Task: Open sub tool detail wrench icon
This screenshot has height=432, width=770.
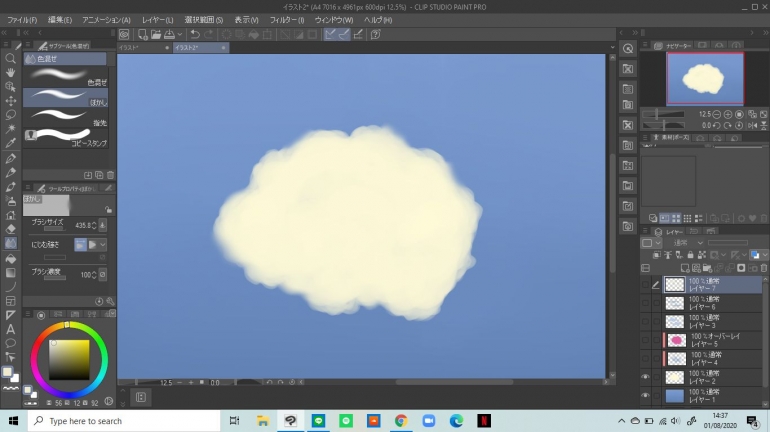Action: [x=110, y=301]
